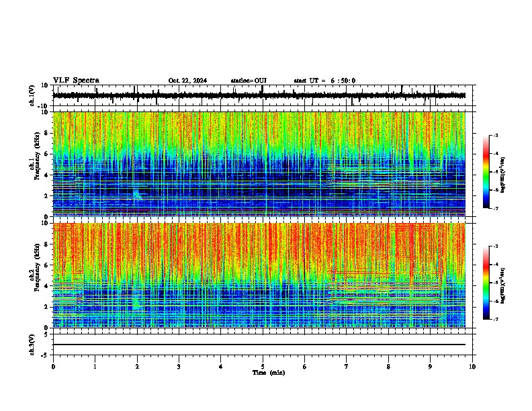The image size is (532, 411).
Task: Click the "ch.3(V)" axis label
Action: point(32,345)
